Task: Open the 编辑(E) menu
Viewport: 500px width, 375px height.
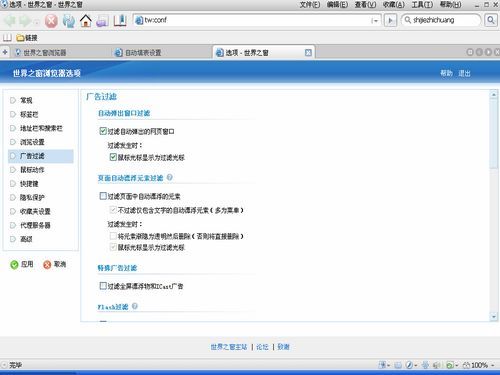Action: coord(337,5)
